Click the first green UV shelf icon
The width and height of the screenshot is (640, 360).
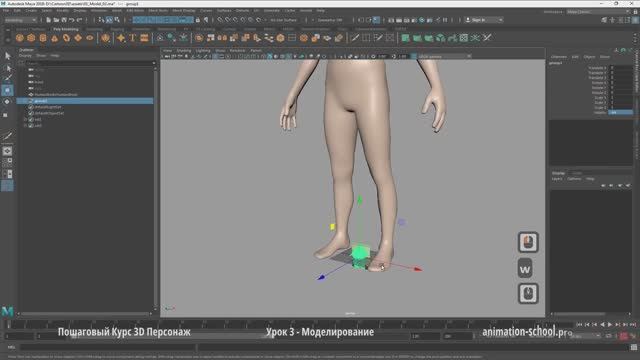(x=405, y=38)
